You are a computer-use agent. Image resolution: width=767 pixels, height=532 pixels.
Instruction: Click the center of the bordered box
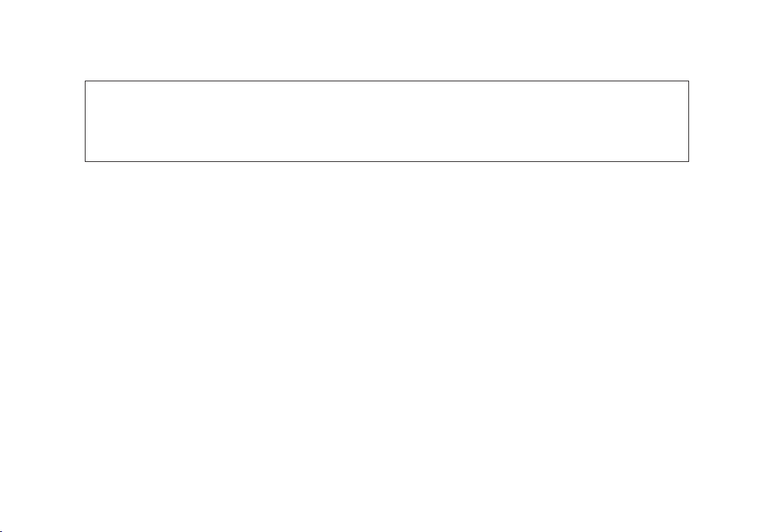(x=387, y=121)
